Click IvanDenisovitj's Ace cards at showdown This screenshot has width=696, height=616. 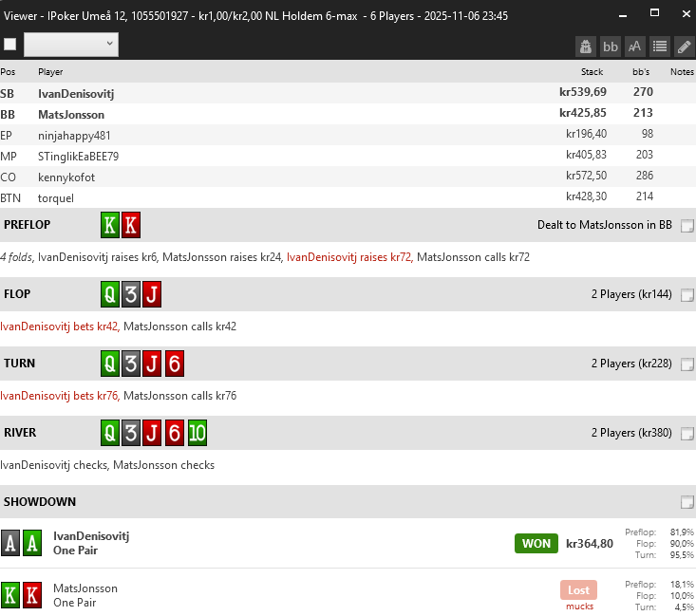pyautogui.click(x=21, y=543)
